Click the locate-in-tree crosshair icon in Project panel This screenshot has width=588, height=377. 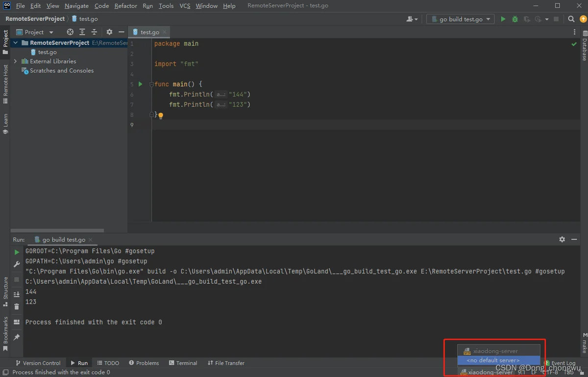click(x=70, y=32)
